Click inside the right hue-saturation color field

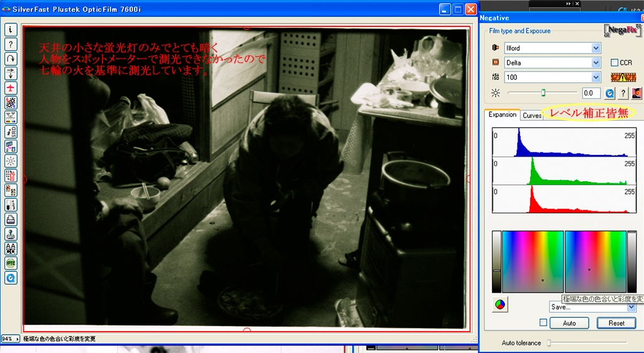[596, 261]
